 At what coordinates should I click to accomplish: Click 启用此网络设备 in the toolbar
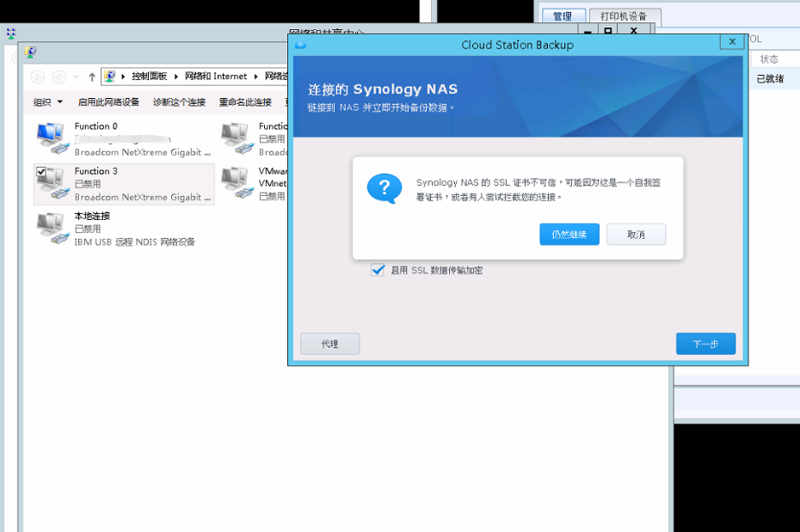[x=108, y=102]
